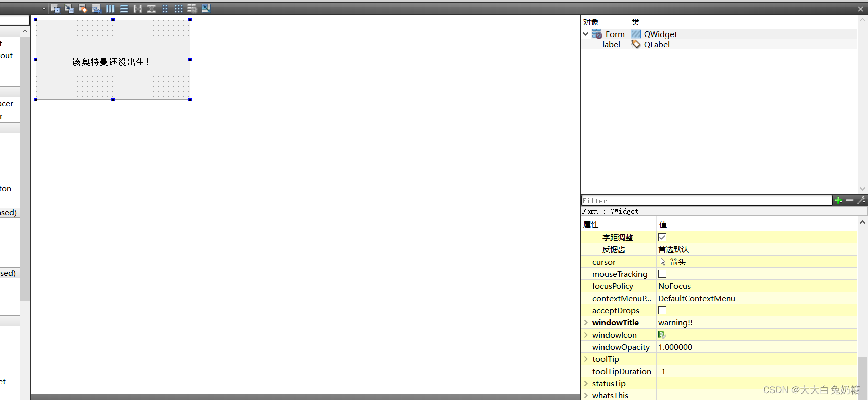Click the QWidget class icon

coord(636,34)
